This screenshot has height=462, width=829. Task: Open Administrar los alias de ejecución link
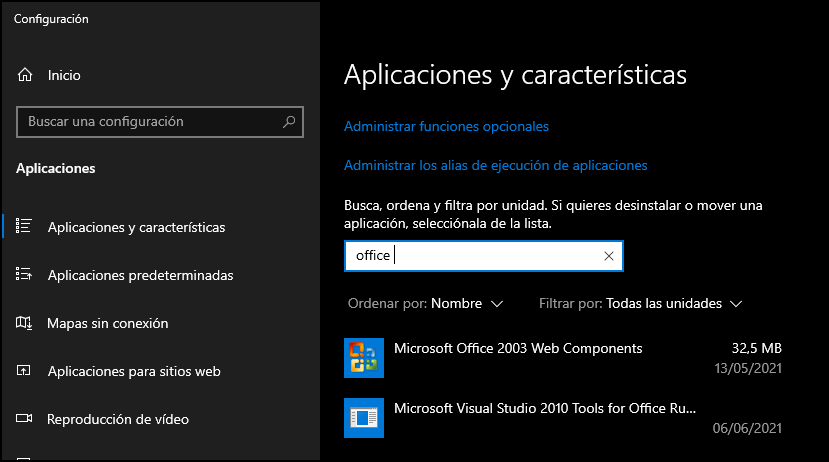[495, 165]
